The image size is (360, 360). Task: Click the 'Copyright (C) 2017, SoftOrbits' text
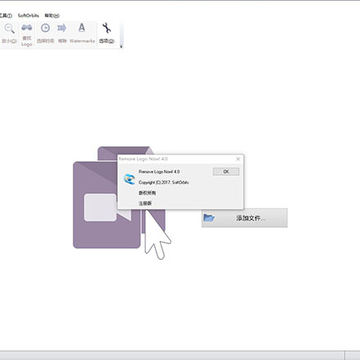point(164,183)
